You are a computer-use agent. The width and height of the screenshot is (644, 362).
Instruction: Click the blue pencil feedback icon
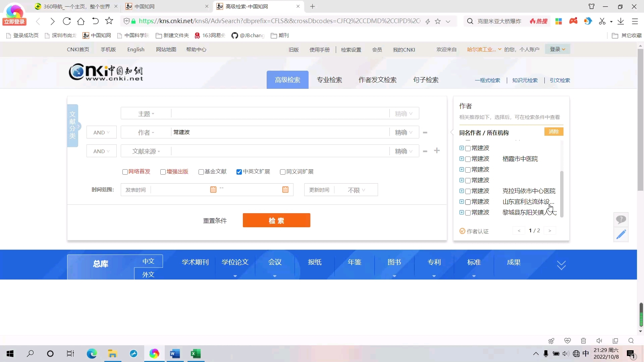[621, 234]
